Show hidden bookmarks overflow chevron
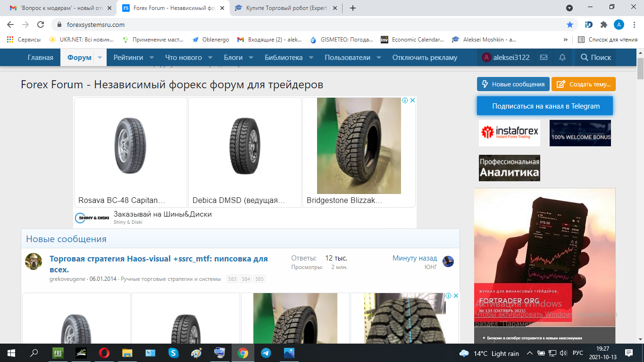644x362 pixels. pyautogui.click(x=566, y=40)
